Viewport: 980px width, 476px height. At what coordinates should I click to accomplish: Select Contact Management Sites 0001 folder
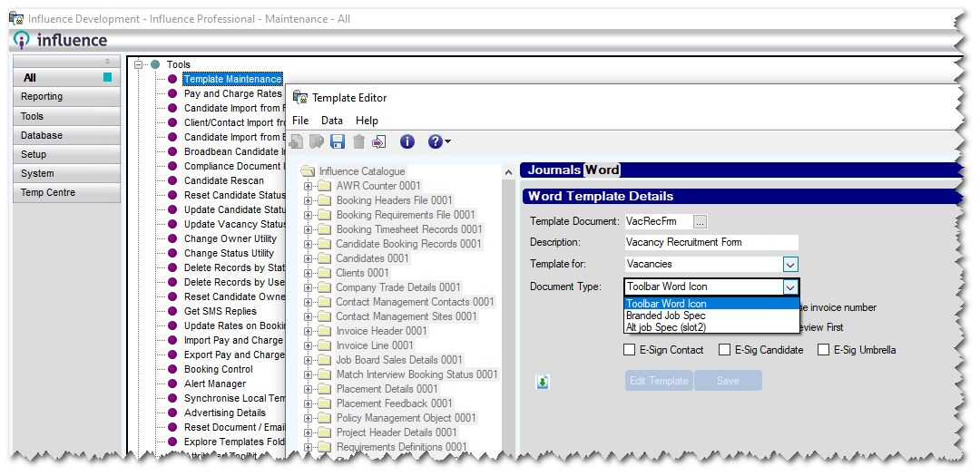click(x=407, y=316)
